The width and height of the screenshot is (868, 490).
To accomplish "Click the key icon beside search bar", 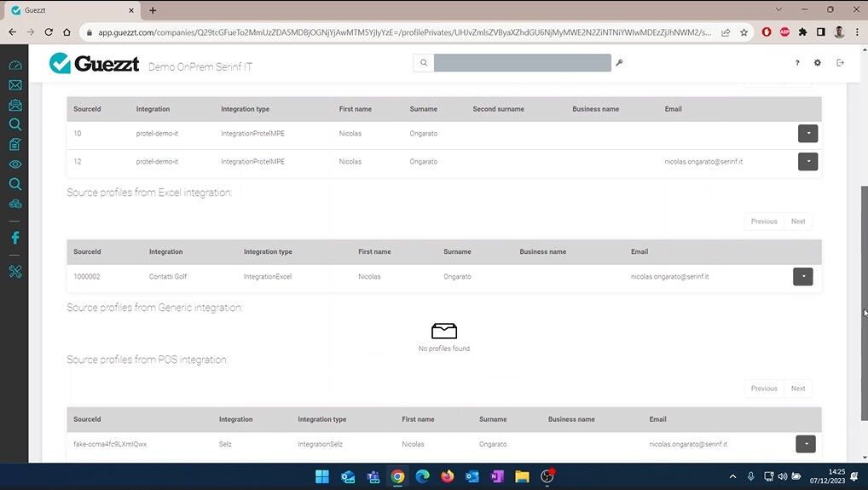I will [620, 63].
